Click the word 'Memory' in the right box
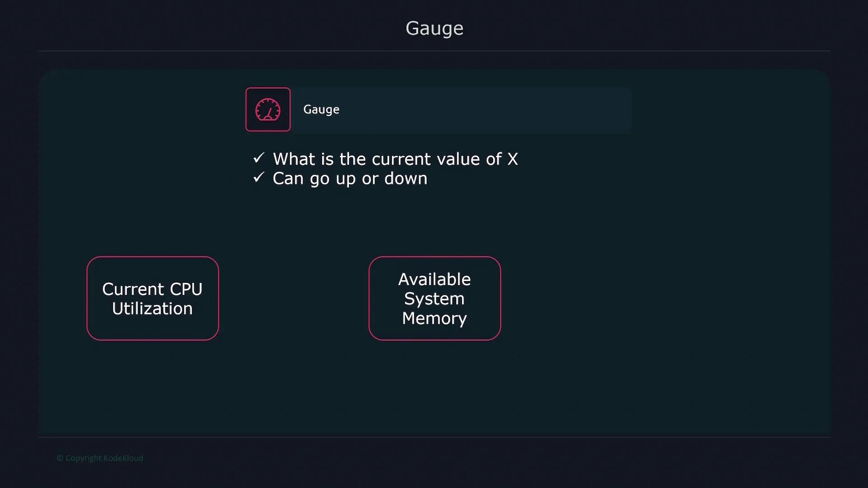Screen dimensions: 868x488 (x=434, y=318)
